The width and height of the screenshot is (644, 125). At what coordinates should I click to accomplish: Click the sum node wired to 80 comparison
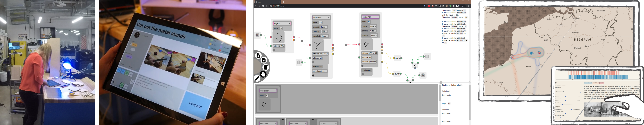pos(397,58)
